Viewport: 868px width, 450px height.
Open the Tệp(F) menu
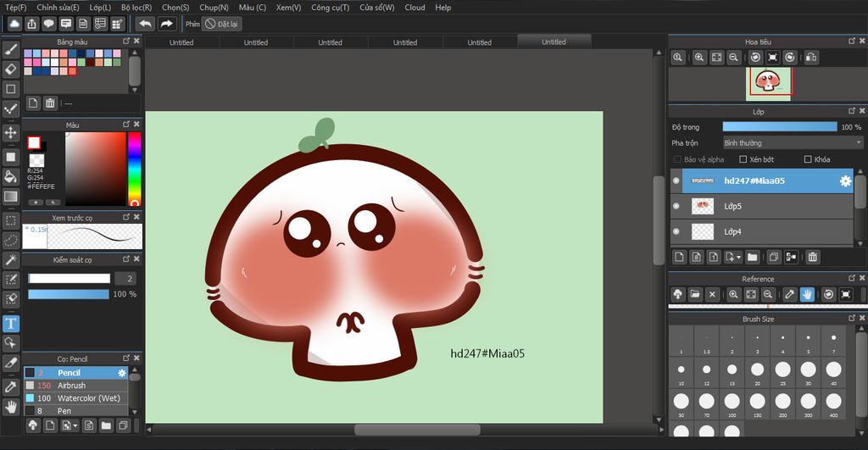(x=15, y=7)
